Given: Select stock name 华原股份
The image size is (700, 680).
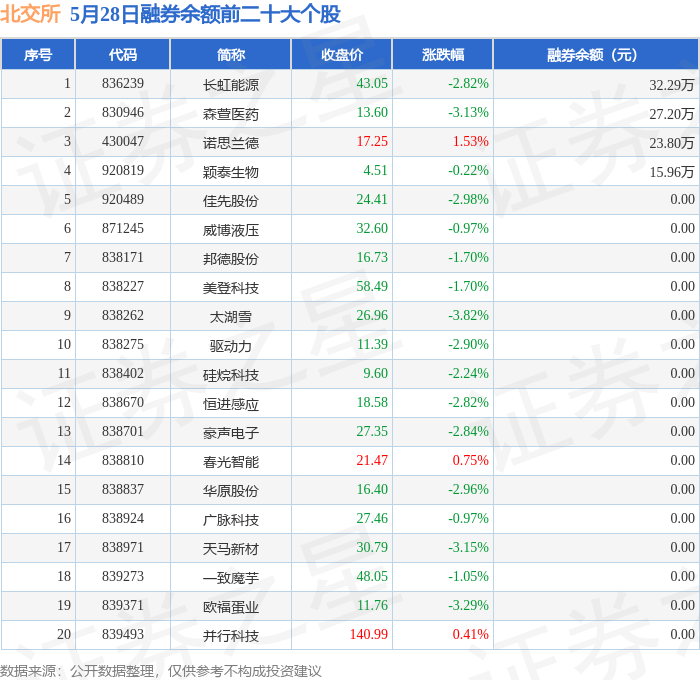Looking at the screenshot, I should tap(231, 491).
